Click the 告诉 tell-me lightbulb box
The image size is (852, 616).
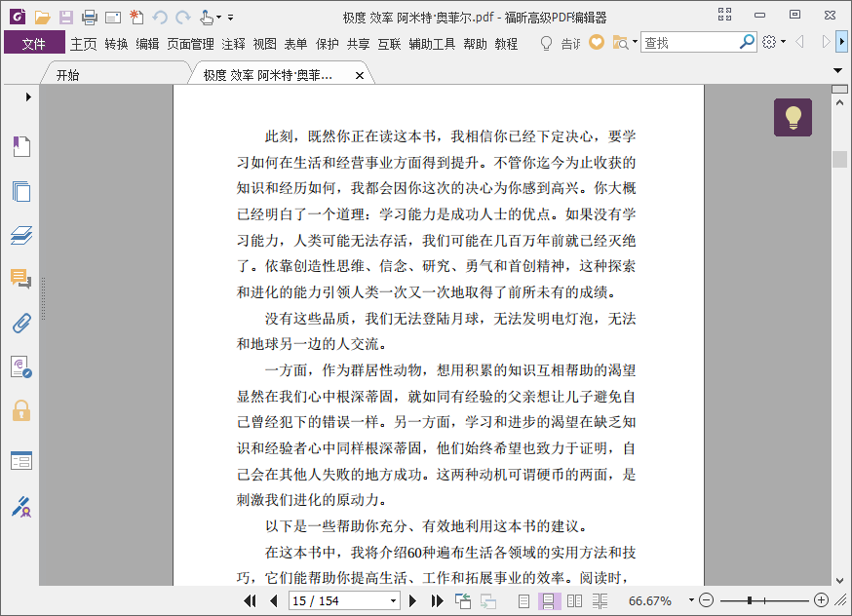pyautogui.click(x=561, y=42)
